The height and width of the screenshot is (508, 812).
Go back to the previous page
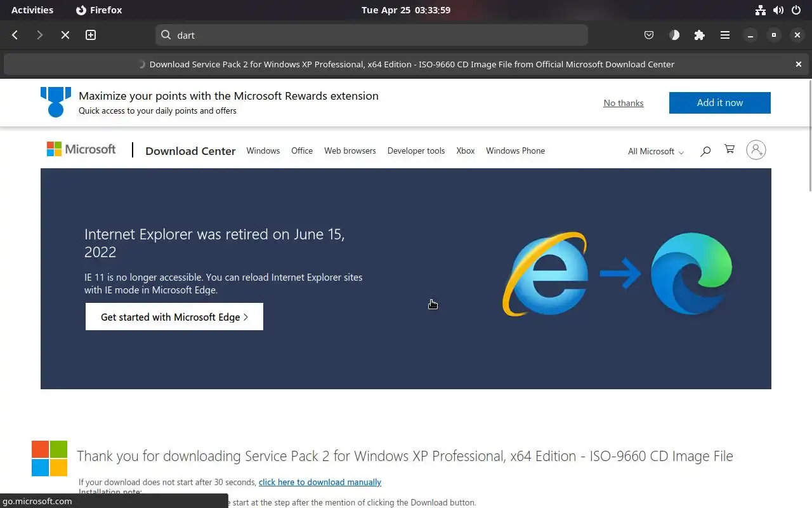click(15, 35)
